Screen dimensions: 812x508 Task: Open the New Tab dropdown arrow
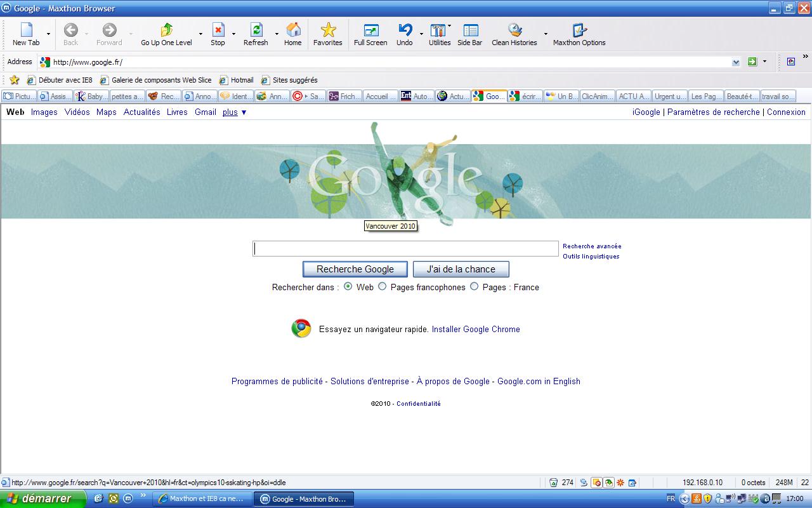pos(48,34)
